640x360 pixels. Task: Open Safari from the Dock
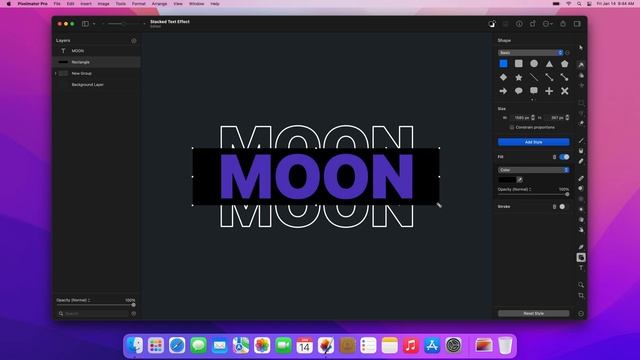(x=177, y=346)
